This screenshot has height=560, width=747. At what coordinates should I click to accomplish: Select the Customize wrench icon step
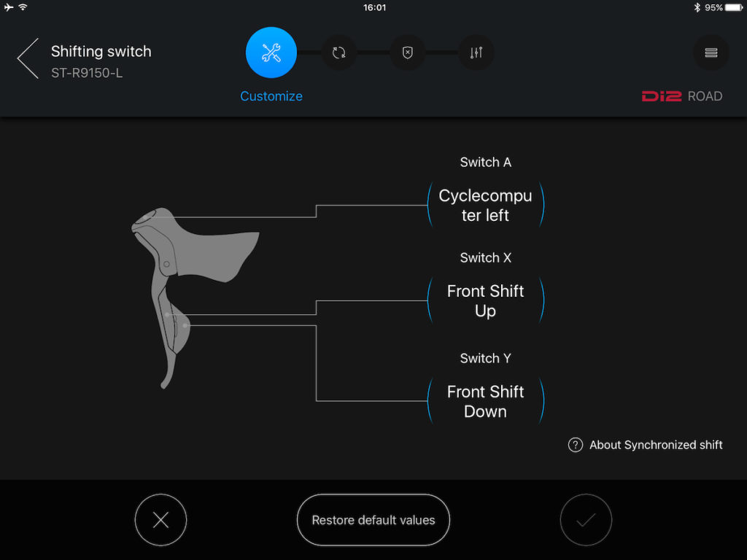[x=271, y=52]
